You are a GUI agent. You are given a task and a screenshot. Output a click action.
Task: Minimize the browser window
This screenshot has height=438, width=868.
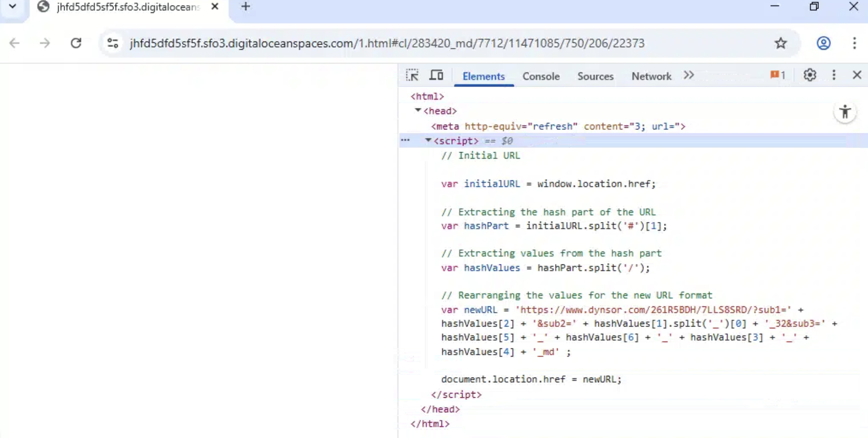(x=775, y=6)
